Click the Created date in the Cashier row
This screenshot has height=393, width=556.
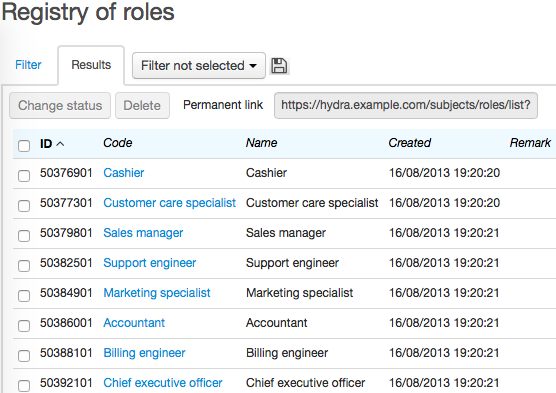click(x=444, y=173)
